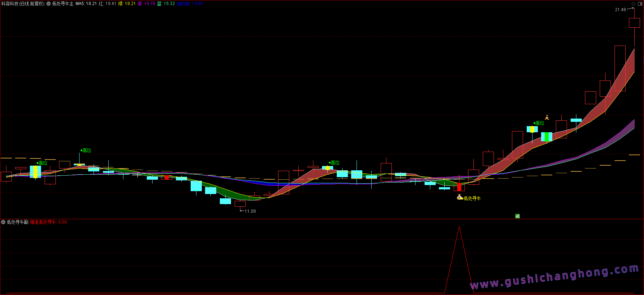Click the 科森科技 stock title label
The image size is (644, 295).
(23, 4)
